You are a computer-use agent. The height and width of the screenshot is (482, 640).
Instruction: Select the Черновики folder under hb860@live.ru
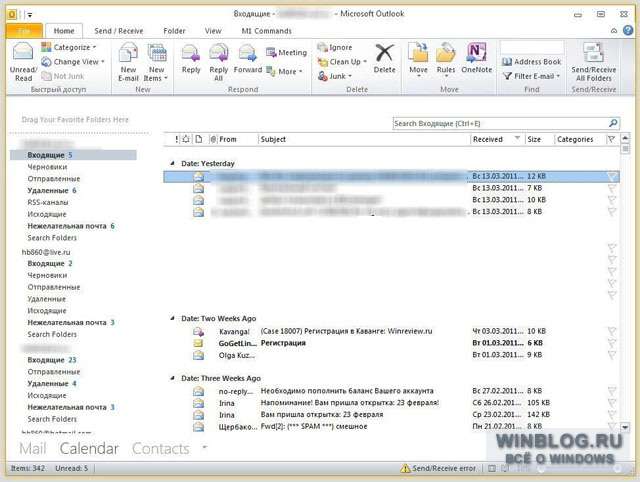47,275
